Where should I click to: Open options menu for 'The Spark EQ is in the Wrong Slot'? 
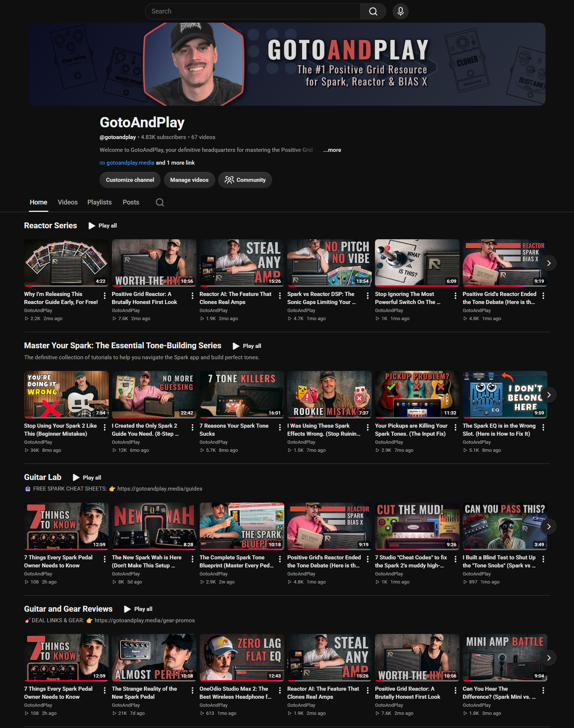pos(543,427)
